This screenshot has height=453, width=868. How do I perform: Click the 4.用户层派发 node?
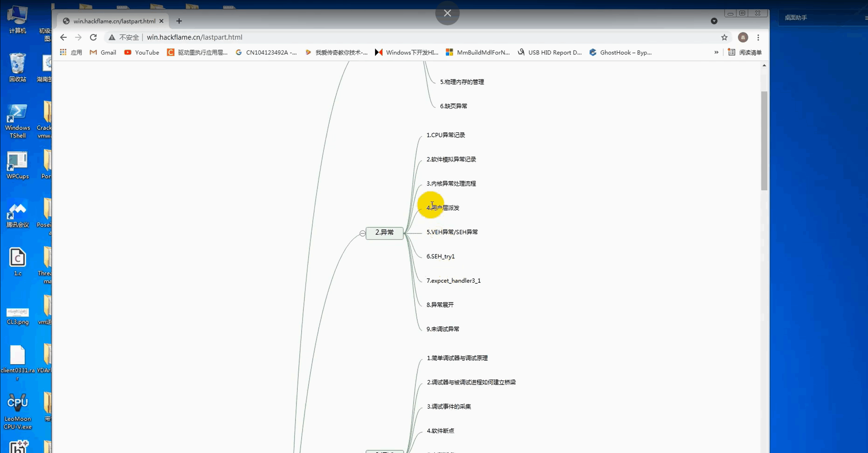point(443,207)
